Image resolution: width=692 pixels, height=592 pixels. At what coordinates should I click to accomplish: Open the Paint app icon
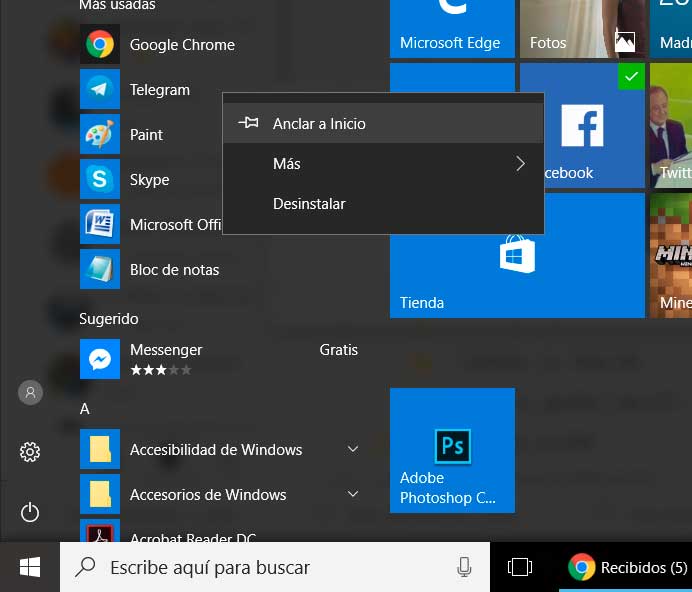pos(100,134)
